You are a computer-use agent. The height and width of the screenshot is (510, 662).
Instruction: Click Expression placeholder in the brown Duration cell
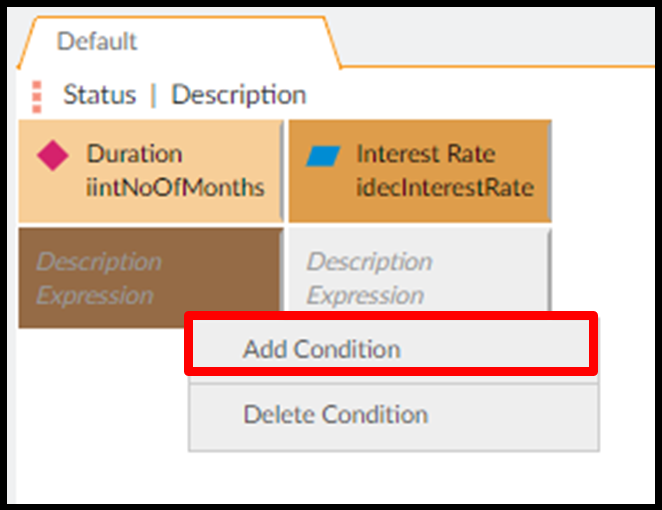point(95,296)
